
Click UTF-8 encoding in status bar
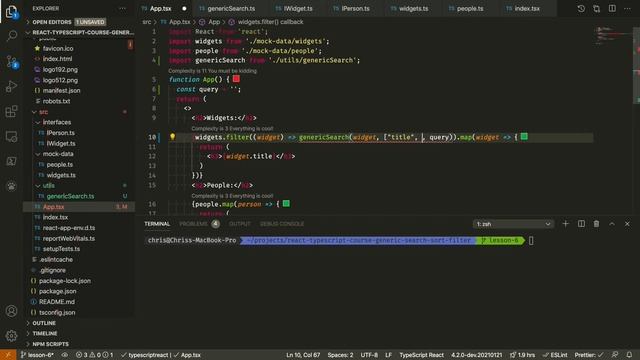click(x=369, y=355)
